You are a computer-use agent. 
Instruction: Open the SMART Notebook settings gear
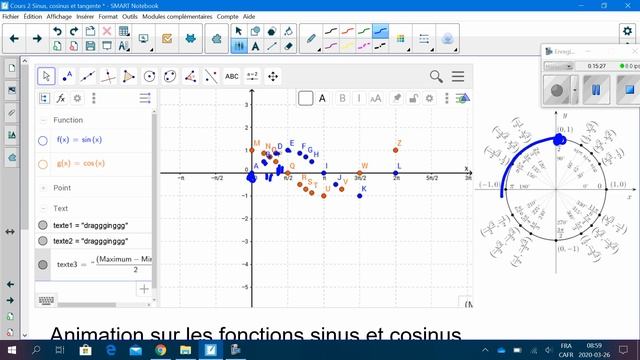tap(627, 31)
